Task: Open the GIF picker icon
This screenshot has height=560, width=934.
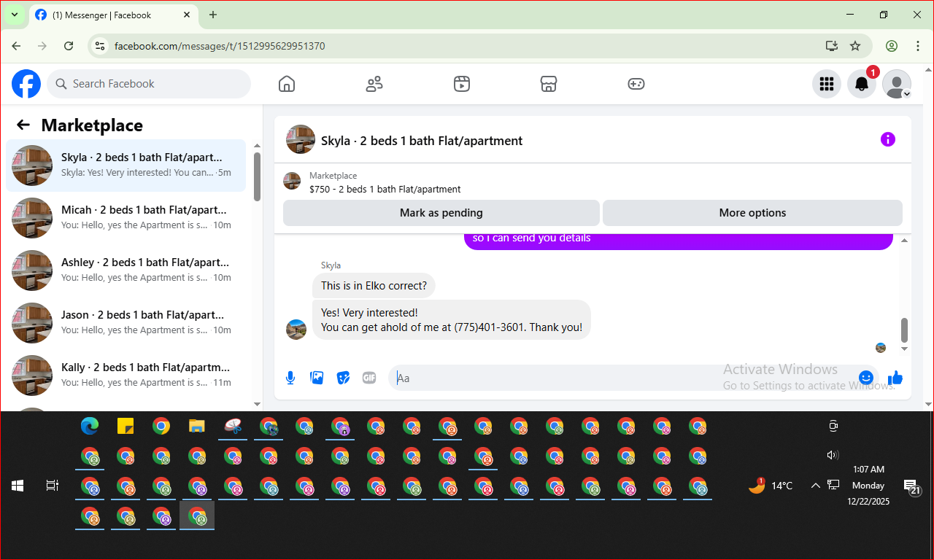Action: [x=369, y=378]
